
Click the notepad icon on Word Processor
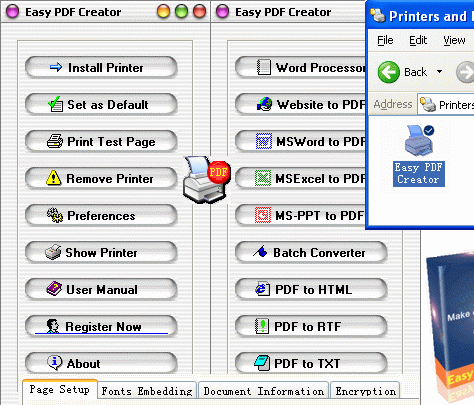click(x=264, y=67)
